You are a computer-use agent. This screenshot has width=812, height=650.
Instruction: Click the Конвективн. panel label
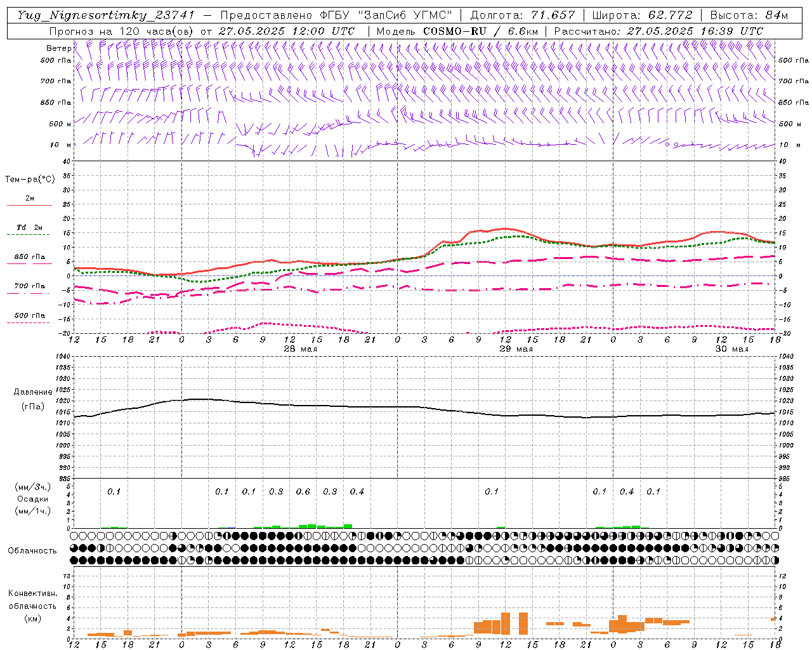coord(32,594)
